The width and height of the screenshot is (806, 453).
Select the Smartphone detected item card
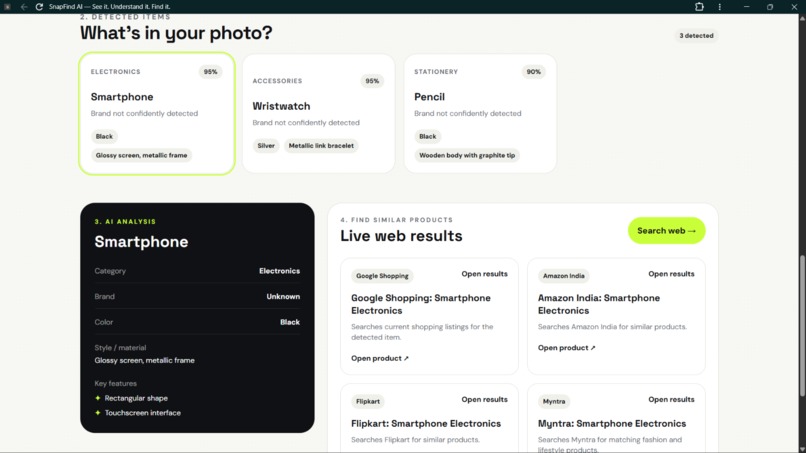157,113
